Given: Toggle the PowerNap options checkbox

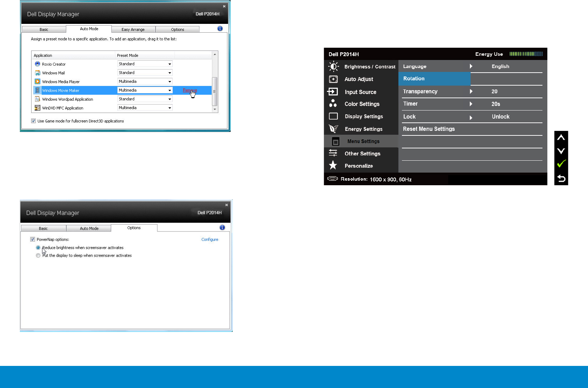Looking at the screenshot, I should tap(33, 239).
